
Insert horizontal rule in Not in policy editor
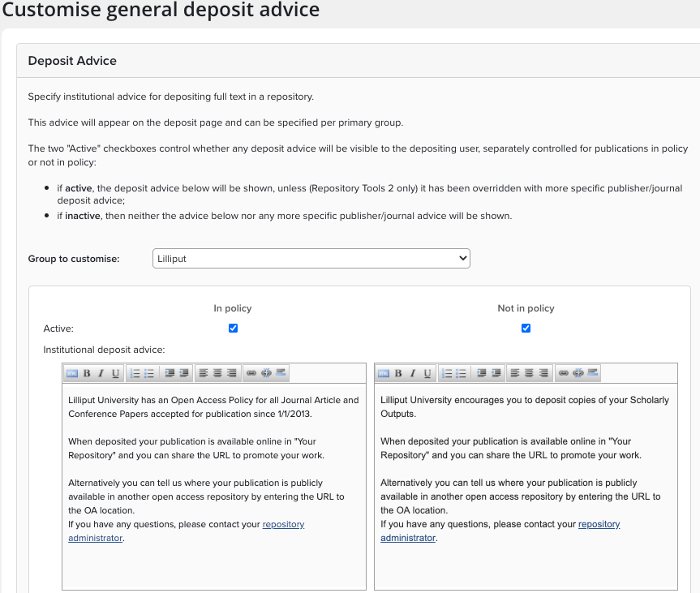593,373
